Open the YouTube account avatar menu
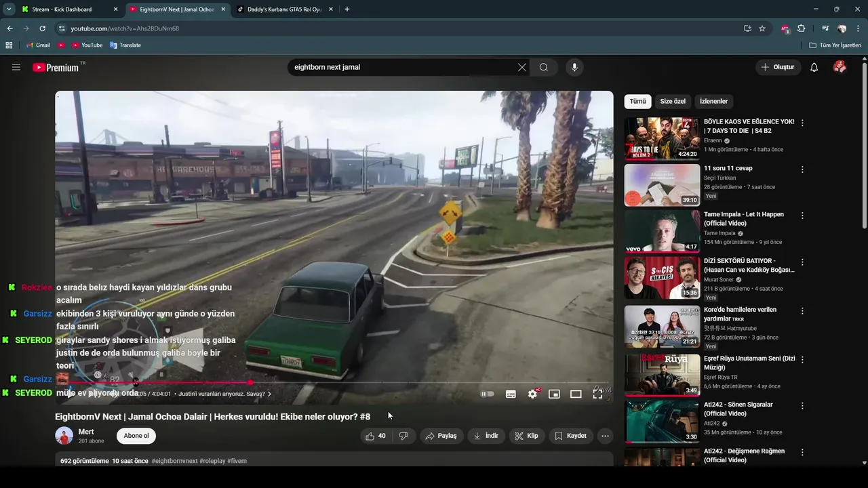Screen dimensions: 868x488 (x=840, y=67)
